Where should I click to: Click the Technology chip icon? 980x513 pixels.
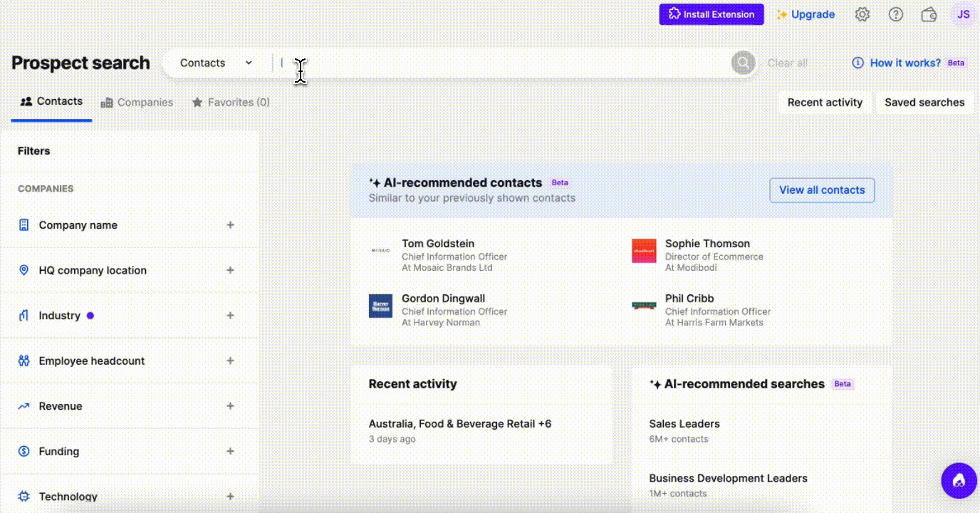(x=24, y=497)
